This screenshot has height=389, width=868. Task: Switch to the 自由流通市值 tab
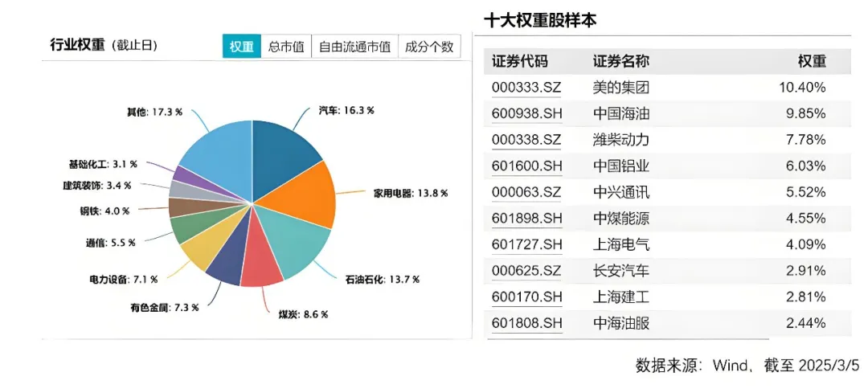(x=355, y=47)
